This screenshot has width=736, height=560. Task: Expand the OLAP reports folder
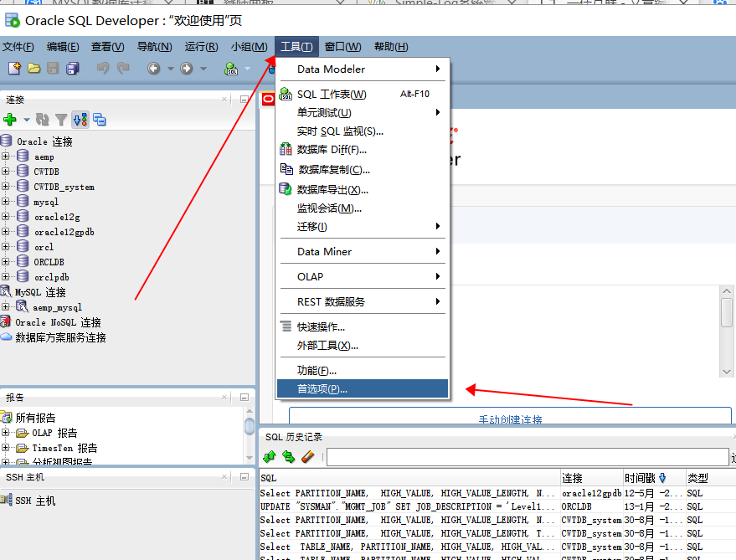click(6, 432)
